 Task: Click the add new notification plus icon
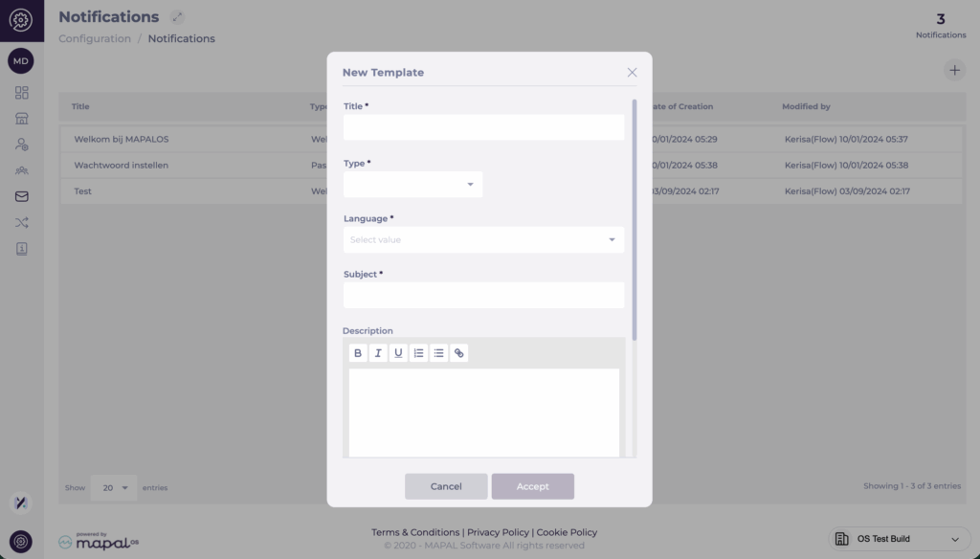click(x=954, y=70)
